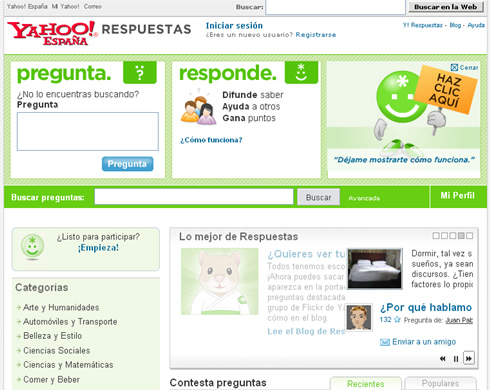Click the gray Buscar button
Image resolution: width=490 pixels, height=390 pixels.
318,197
